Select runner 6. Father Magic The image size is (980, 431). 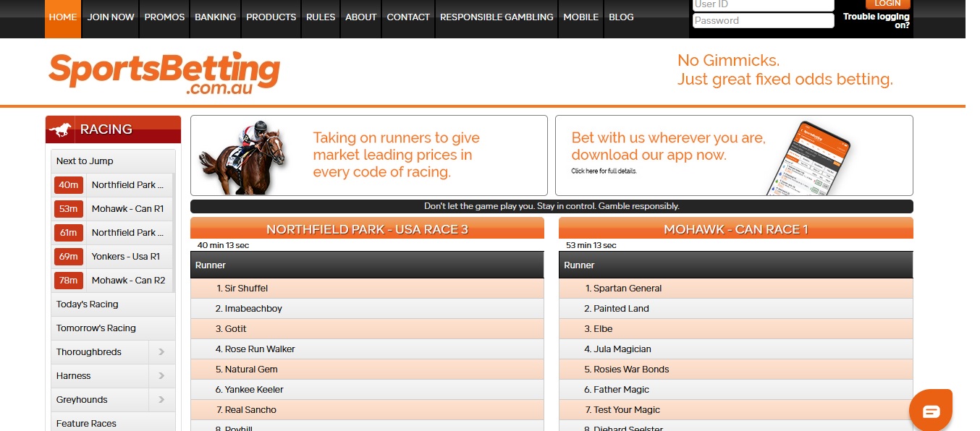tap(736, 390)
